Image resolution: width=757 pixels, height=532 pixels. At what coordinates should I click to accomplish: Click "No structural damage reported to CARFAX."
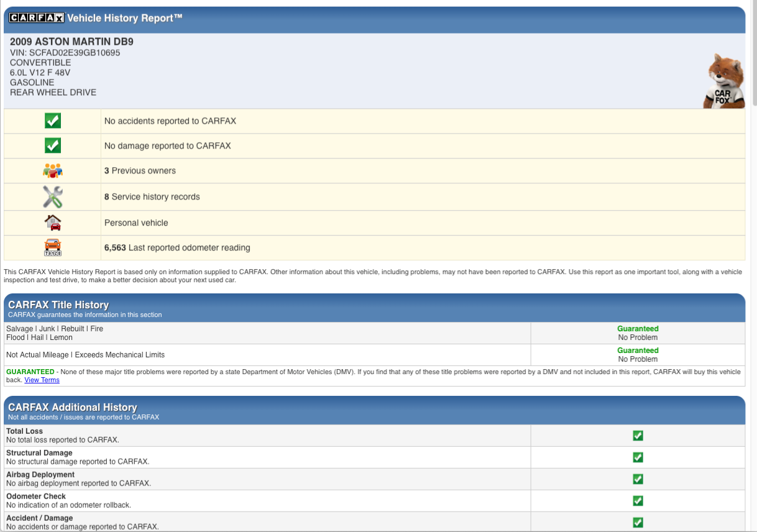[x=78, y=462]
